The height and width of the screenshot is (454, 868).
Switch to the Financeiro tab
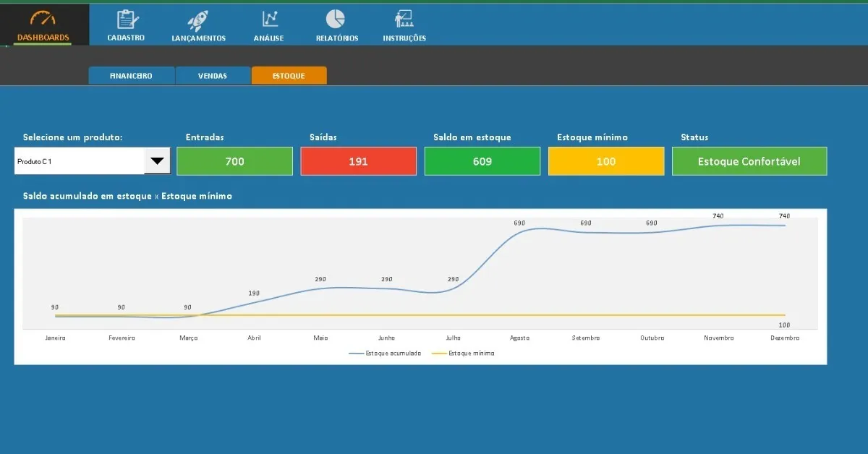coord(132,75)
